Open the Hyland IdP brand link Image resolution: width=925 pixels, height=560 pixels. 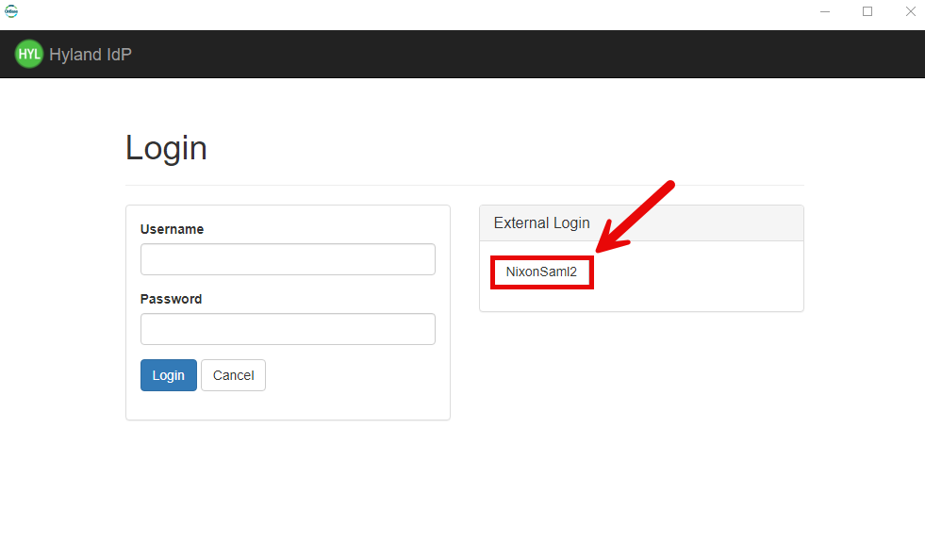click(x=91, y=55)
